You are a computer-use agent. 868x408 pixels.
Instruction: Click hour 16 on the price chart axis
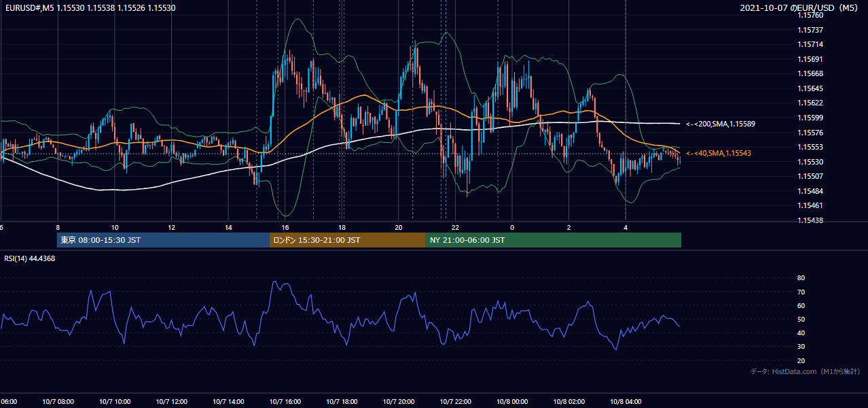point(285,228)
